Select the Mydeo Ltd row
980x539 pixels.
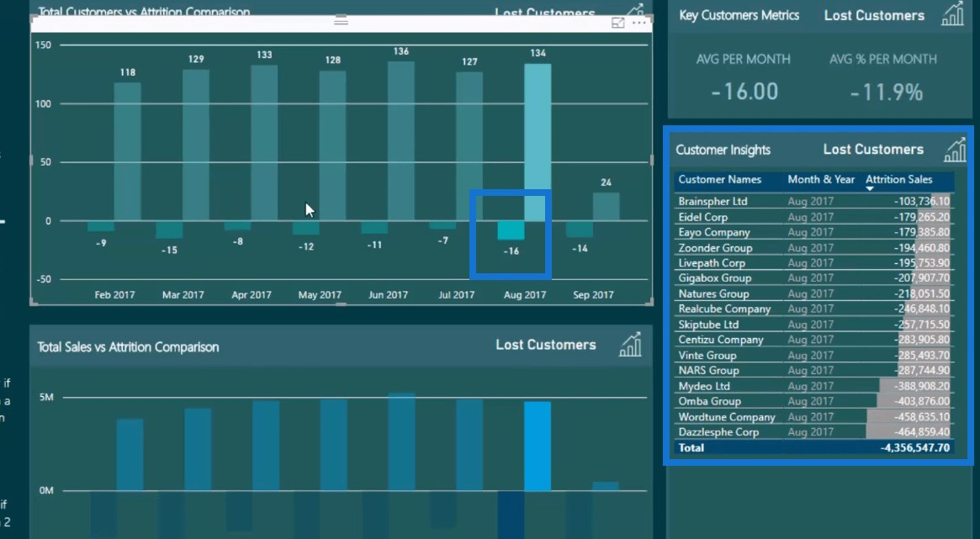pyautogui.click(x=813, y=386)
